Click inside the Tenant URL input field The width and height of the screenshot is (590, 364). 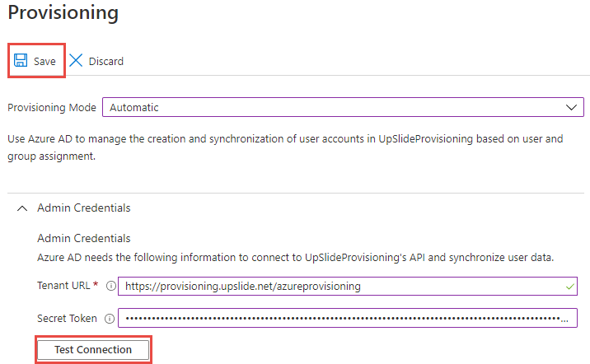click(347, 286)
